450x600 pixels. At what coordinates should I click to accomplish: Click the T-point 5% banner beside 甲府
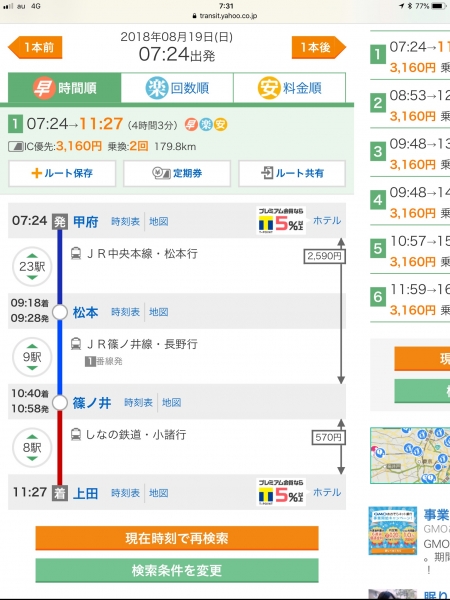click(x=281, y=221)
